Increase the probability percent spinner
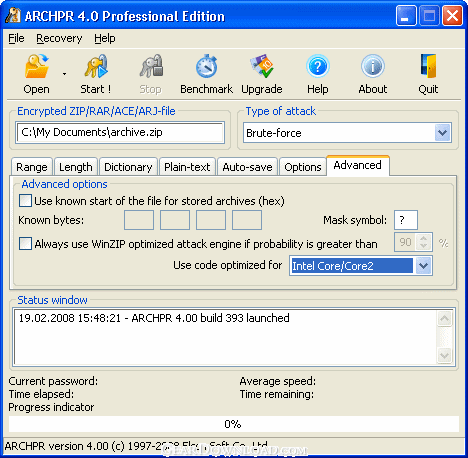This screenshot has height=458, width=468. (x=424, y=238)
